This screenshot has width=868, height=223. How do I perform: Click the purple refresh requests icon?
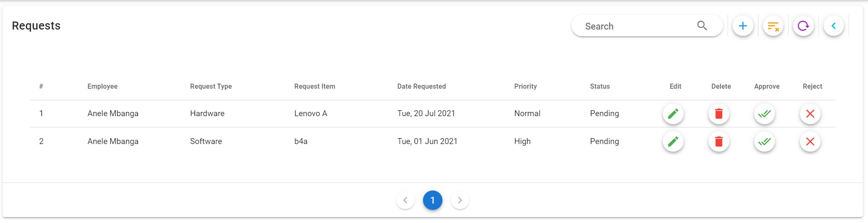coord(803,26)
